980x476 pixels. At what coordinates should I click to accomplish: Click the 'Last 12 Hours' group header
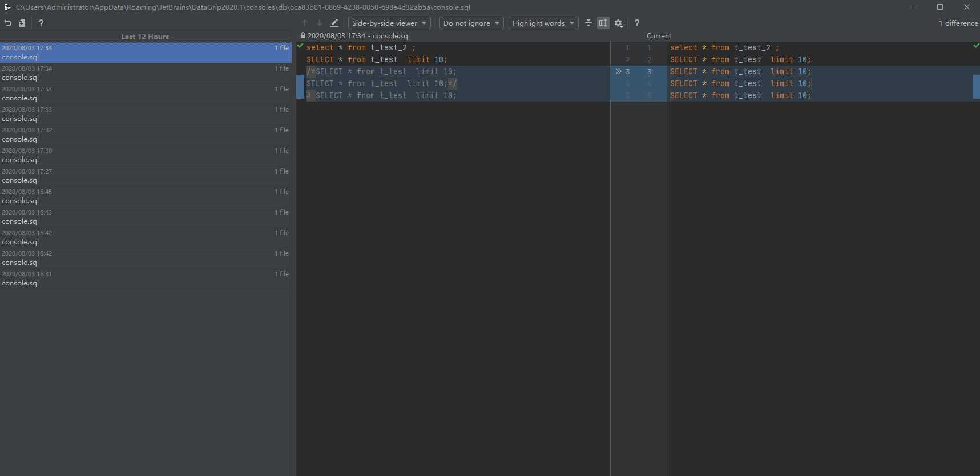point(145,37)
